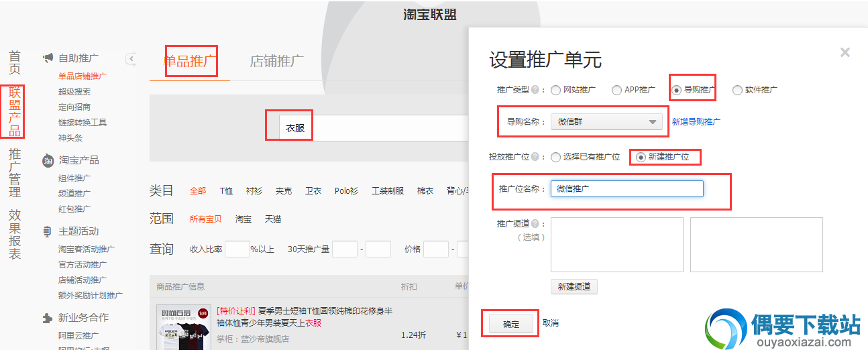Open 推广管理 in the left navigation
This screenshot has width=868, height=350.
[15, 173]
